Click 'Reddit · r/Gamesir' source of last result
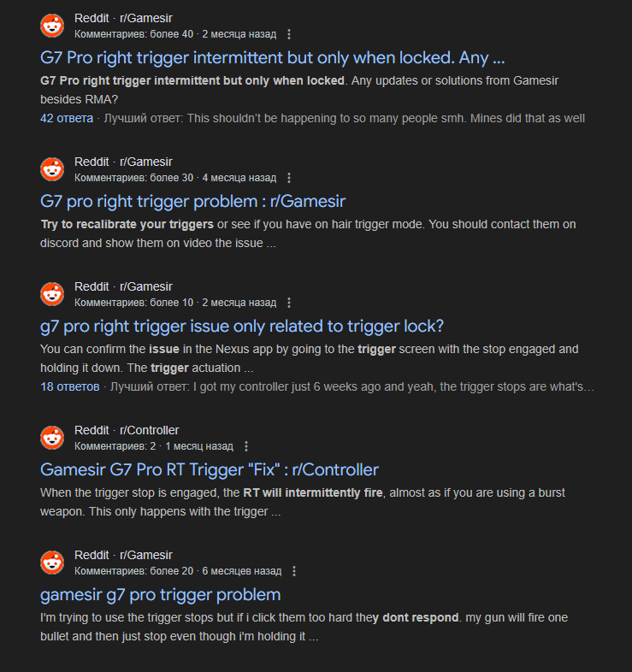The height and width of the screenshot is (672, 632). click(123, 555)
